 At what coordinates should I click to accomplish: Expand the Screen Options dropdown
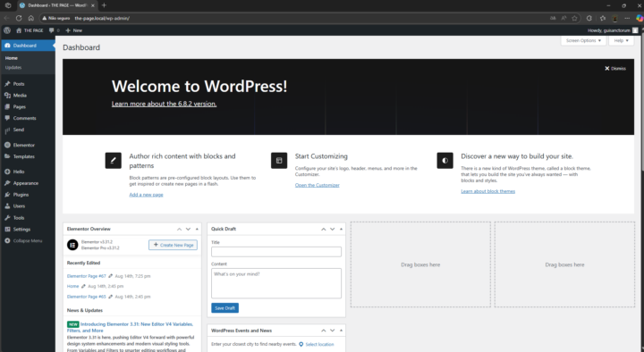(x=583, y=40)
